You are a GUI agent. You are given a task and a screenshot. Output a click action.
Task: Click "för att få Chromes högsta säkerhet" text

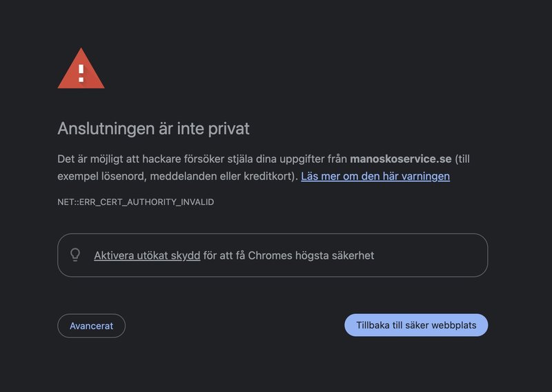288,255
